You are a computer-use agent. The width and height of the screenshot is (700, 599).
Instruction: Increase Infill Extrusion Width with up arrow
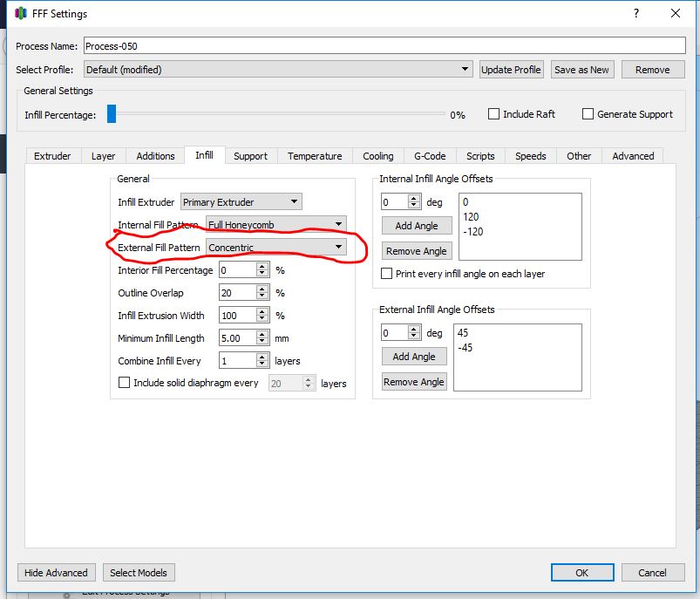[262, 312]
